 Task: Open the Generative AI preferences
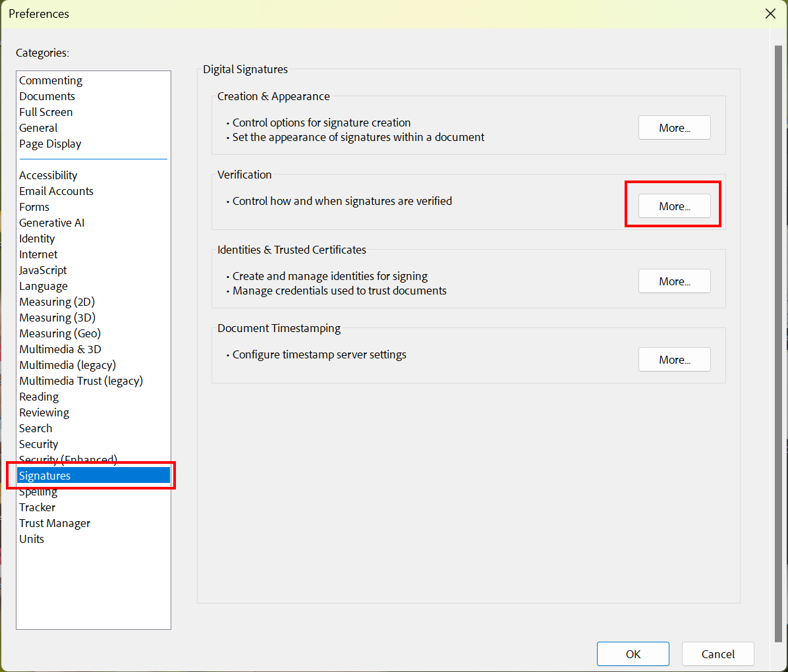(x=51, y=222)
